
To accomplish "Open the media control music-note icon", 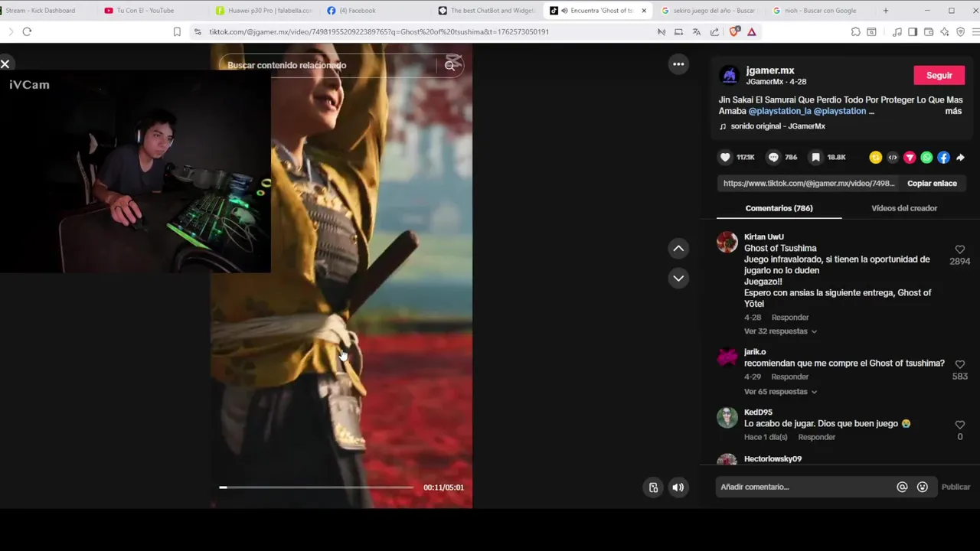I will (x=897, y=31).
